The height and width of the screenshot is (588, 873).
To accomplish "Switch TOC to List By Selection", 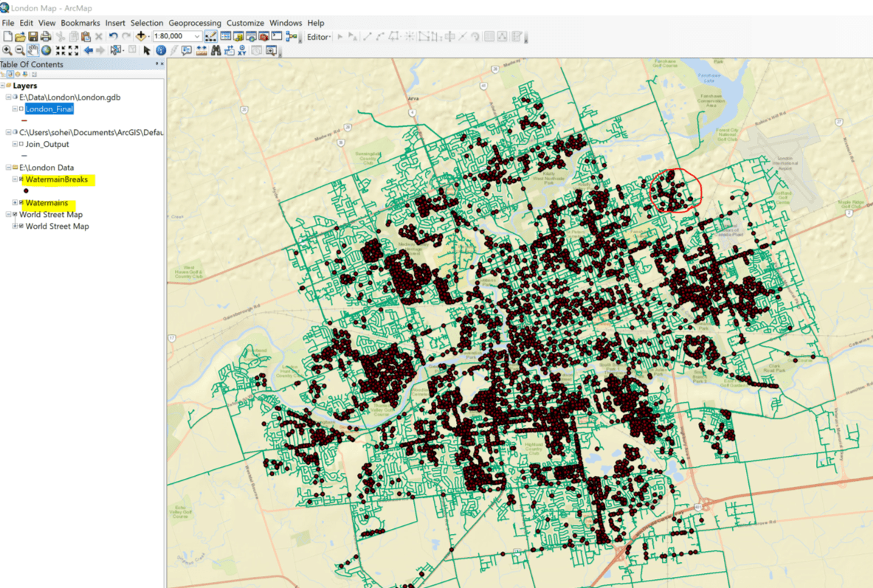I will 25,74.
